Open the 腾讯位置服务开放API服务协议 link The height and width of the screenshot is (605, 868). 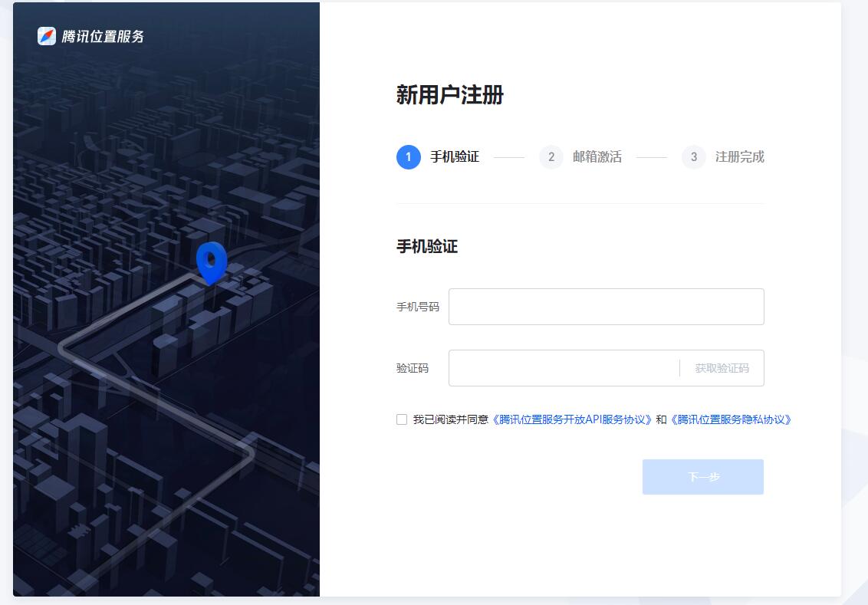tap(572, 419)
